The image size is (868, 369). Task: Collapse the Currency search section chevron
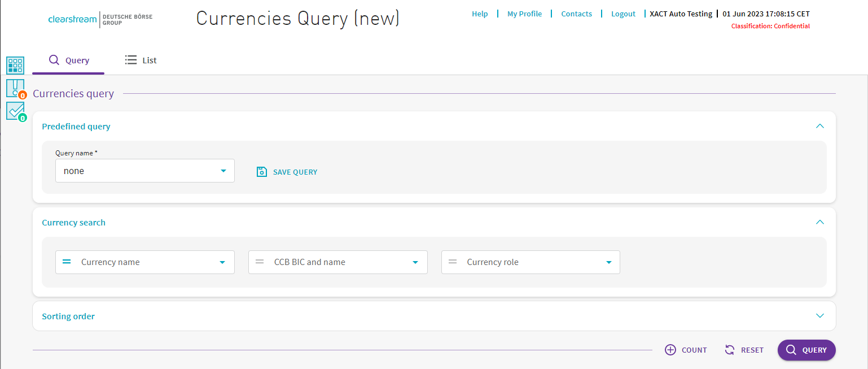[x=820, y=222]
